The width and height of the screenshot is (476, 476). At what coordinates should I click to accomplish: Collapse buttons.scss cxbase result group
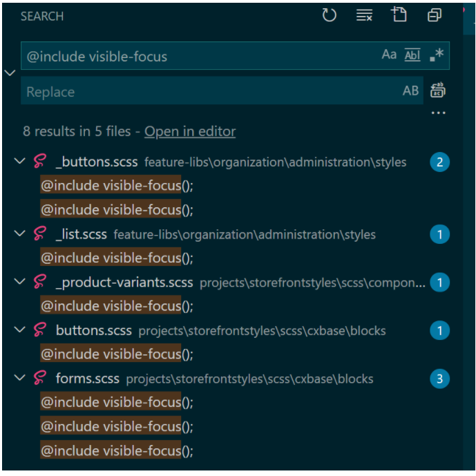pyautogui.click(x=20, y=330)
